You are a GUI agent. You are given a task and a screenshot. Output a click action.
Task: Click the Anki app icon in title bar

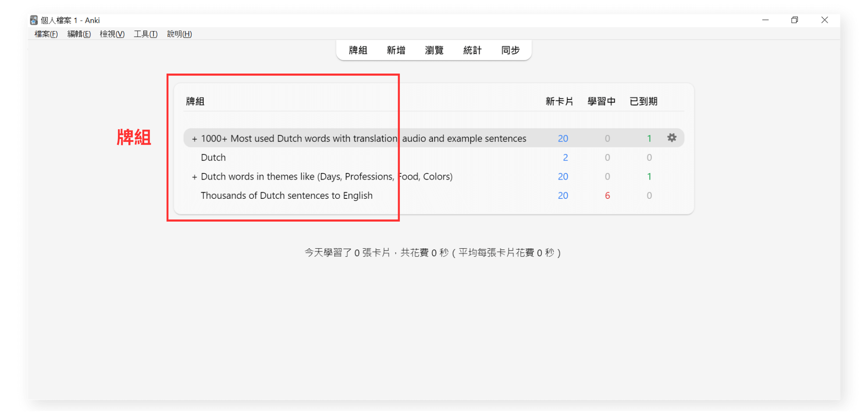[34, 20]
